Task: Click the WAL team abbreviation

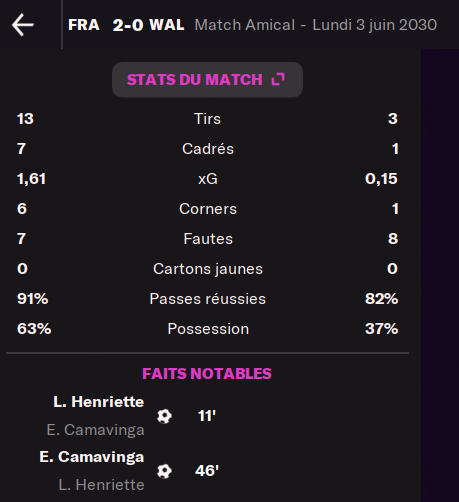Action: point(167,25)
